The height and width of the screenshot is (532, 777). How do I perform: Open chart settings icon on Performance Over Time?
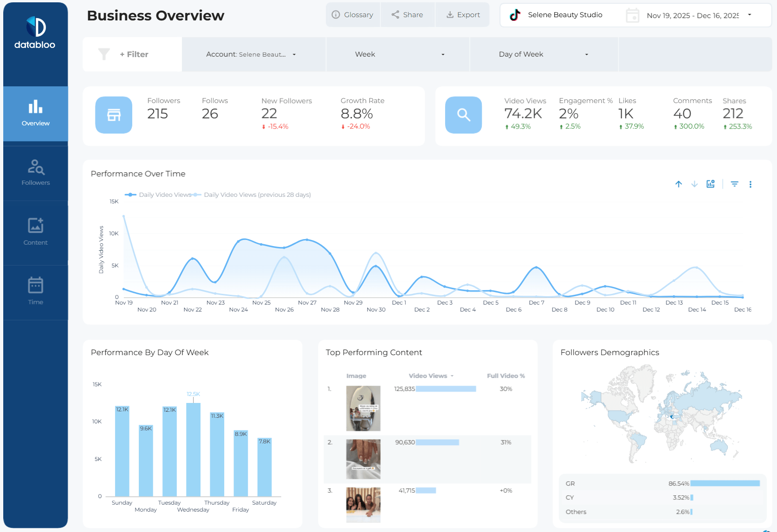tap(710, 184)
